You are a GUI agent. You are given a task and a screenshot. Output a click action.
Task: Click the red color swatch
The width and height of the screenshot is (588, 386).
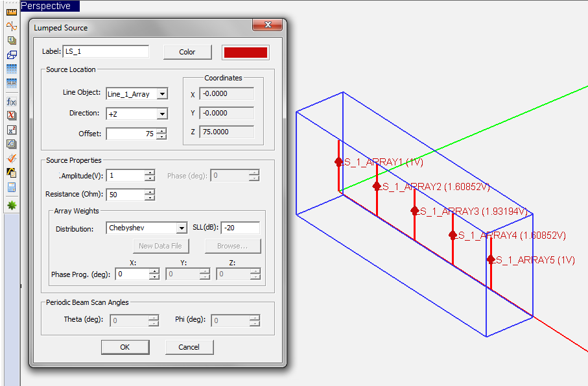pos(245,52)
